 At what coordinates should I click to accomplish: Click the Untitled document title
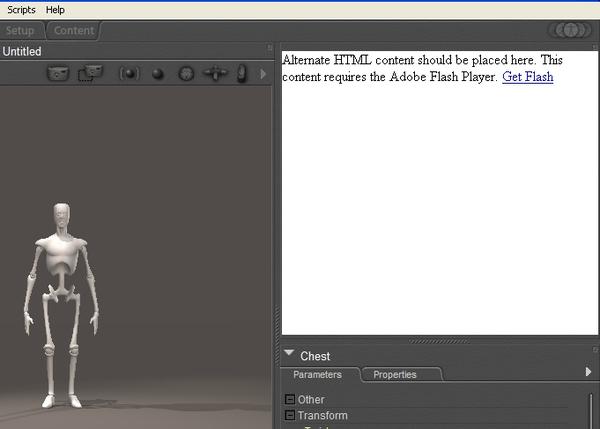[22, 51]
